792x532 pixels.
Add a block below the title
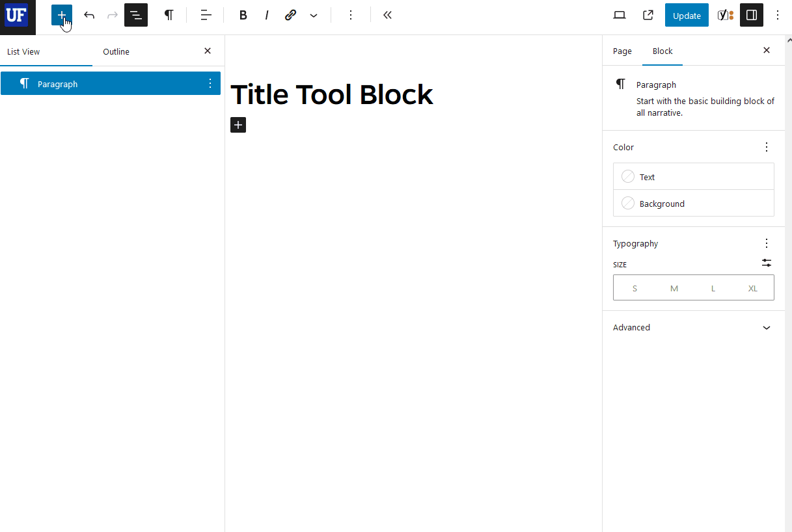pos(238,124)
